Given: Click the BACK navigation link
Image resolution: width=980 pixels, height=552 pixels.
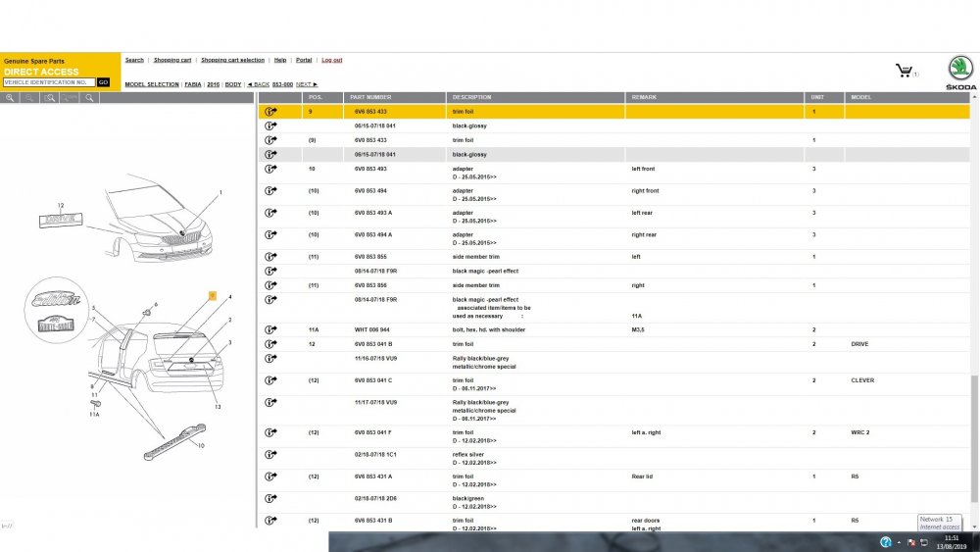Looking at the screenshot, I should [258, 84].
